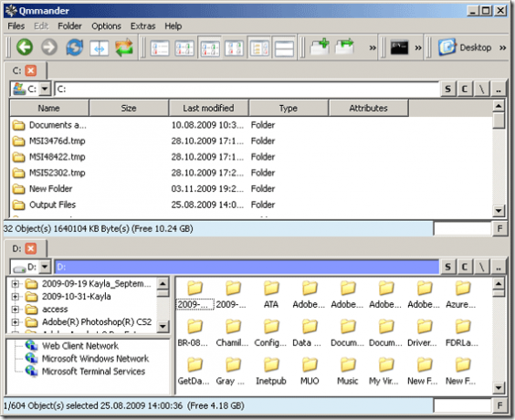Toggle the split panel layout icon
Viewport: 515px width, 420px height.
coord(284,48)
